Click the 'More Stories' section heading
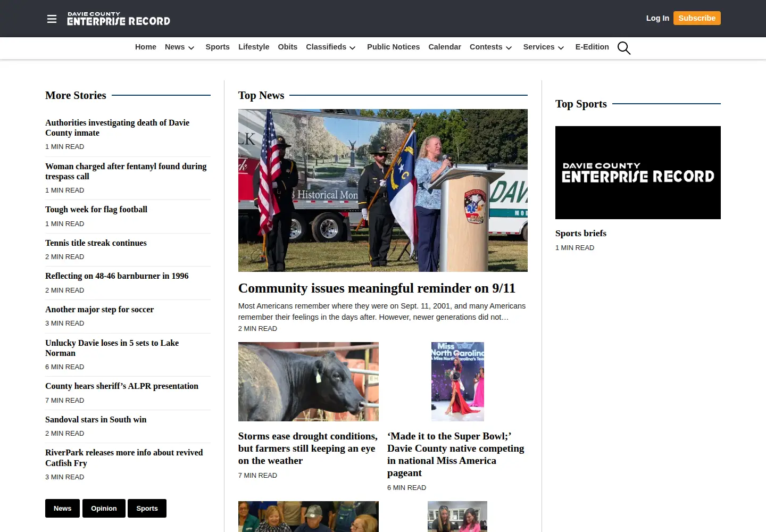This screenshot has width=766, height=532. tap(76, 95)
